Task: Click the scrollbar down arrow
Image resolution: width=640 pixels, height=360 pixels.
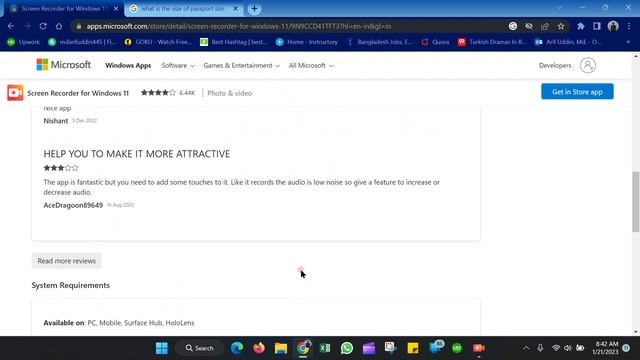Action: [x=636, y=332]
